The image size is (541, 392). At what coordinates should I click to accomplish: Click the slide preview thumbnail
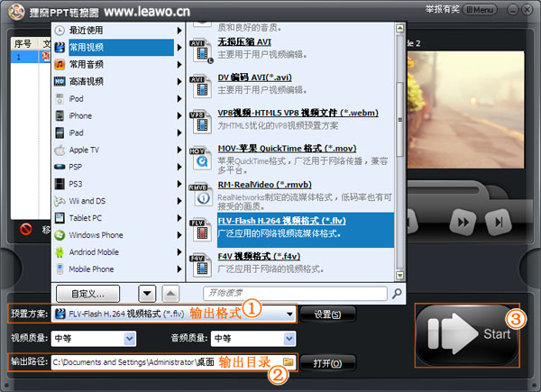tap(465, 110)
